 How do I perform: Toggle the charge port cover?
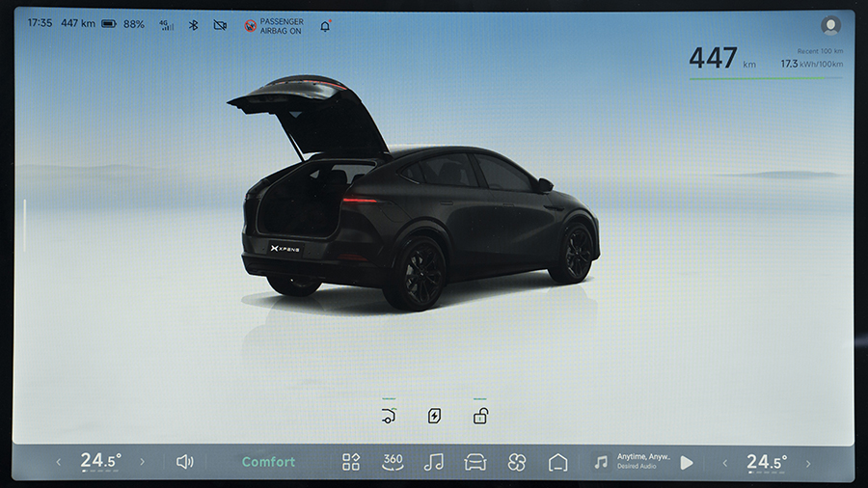point(435,416)
